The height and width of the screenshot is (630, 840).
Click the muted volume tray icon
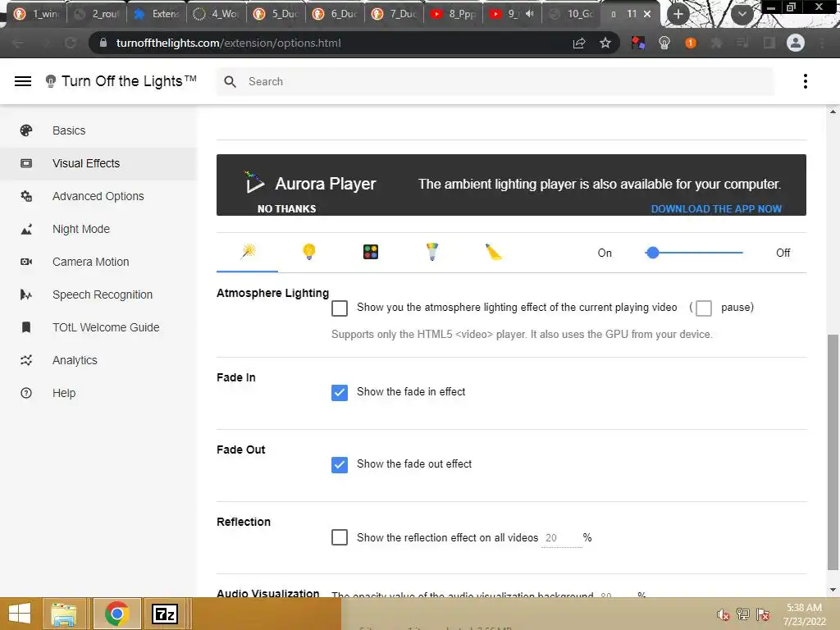pyautogui.click(x=724, y=614)
